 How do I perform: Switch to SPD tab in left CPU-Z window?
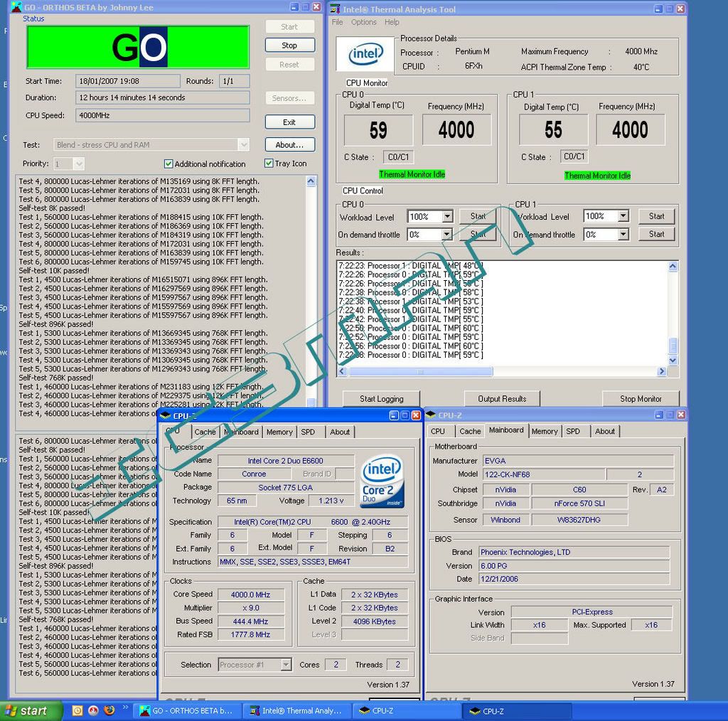click(308, 432)
